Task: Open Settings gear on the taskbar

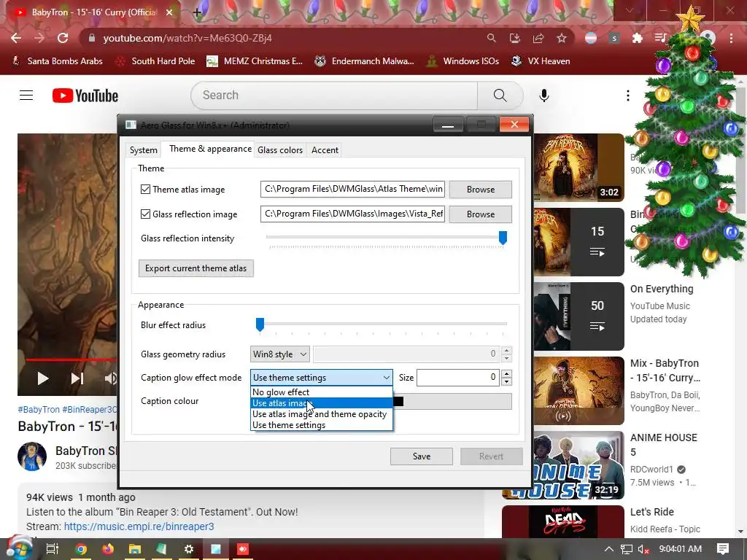Action: coord(189,549)
